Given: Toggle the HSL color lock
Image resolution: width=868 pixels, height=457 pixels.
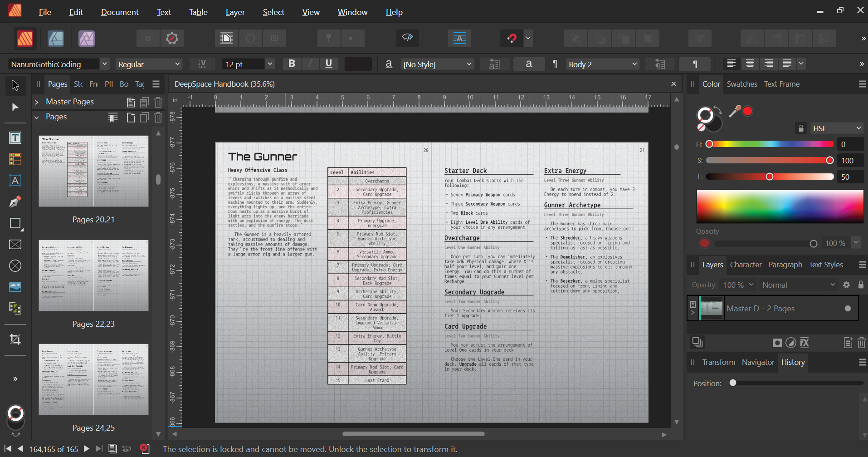Looking at the screenshot, I should coord(801,128).
